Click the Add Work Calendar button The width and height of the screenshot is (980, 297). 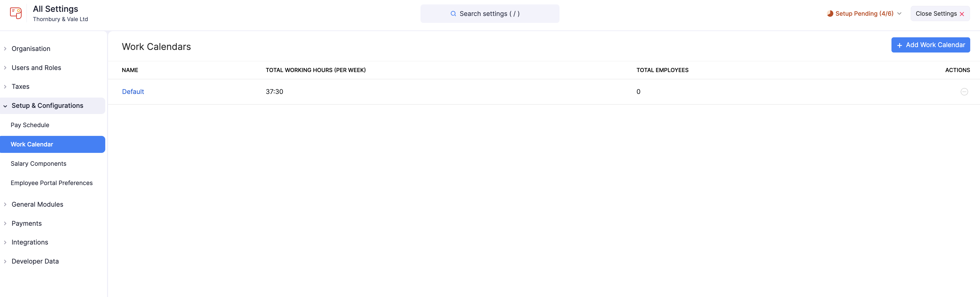click(x=930, y=45)
